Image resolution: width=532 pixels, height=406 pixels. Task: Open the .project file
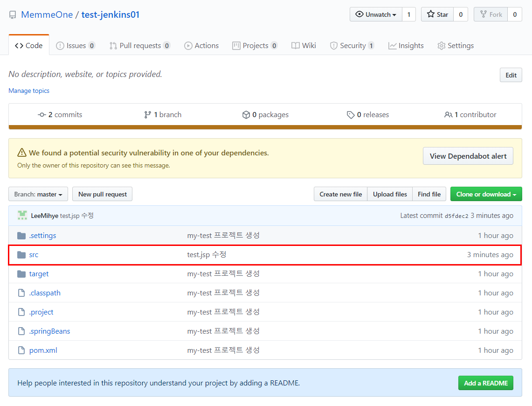(x=41, y=312)
